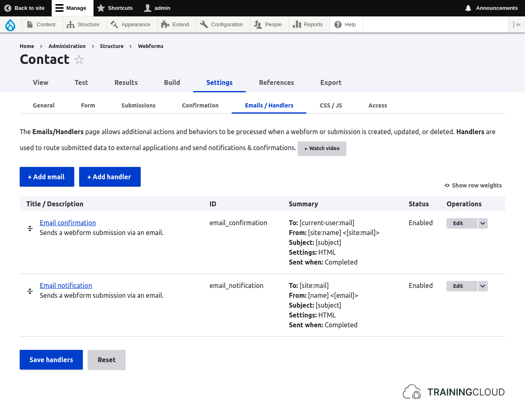Click + Add email button
The height and width of the screenshot is (420, 525).
tap(47, 177)
